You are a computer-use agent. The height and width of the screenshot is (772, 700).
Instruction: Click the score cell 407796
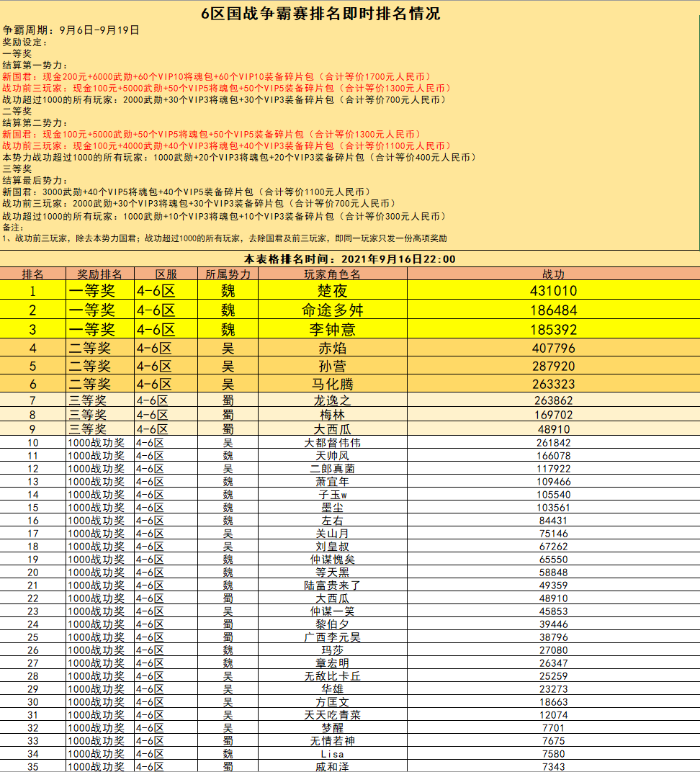[553, 348]
